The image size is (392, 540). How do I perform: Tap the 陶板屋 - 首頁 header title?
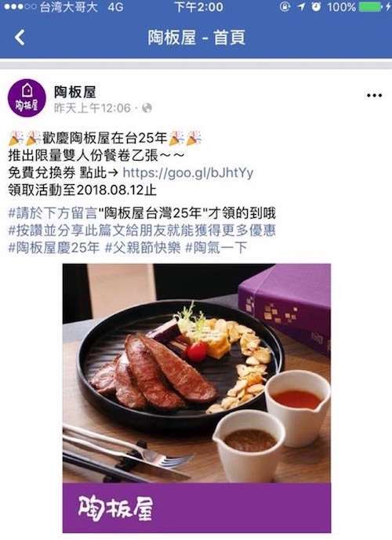point(196,38)
